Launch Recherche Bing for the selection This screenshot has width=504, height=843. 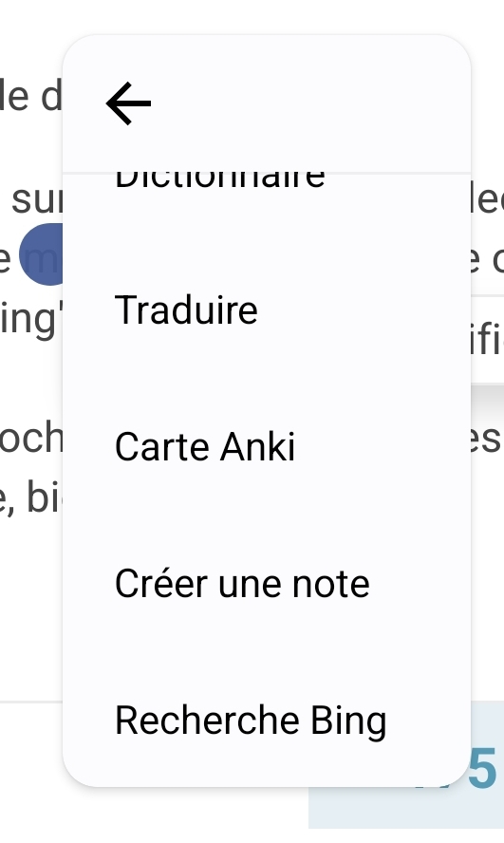251,721
